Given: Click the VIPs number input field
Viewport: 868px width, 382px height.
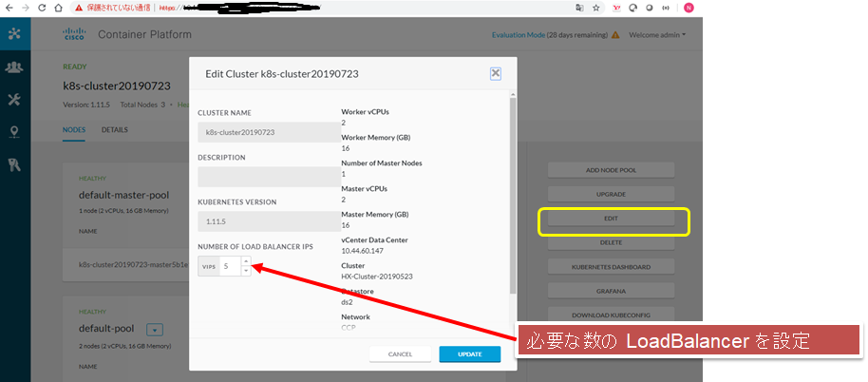Looking at the screenshot, I should tap(230, 266).
